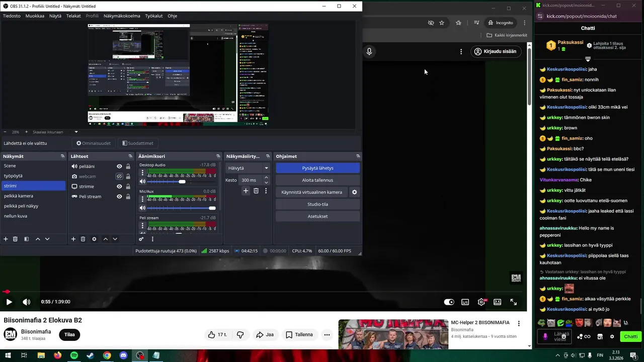Open Näkymäkokoelma menu in OBS
The image size is (644, 362).
[x=122, y=16]
